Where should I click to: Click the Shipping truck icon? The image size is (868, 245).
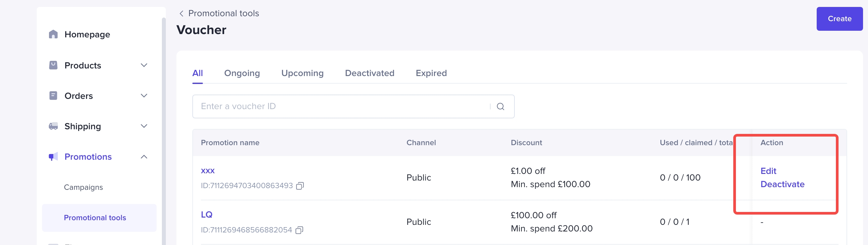tap(53, 126)
